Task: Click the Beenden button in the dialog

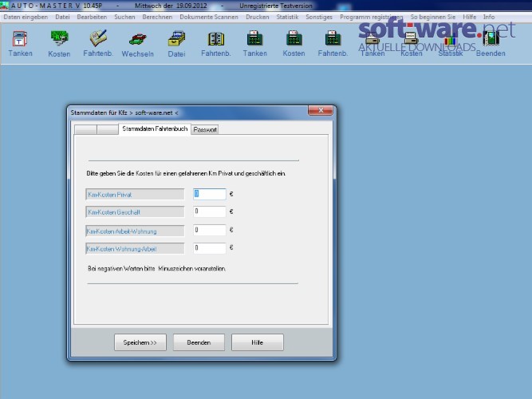Action: click(199, 342)
